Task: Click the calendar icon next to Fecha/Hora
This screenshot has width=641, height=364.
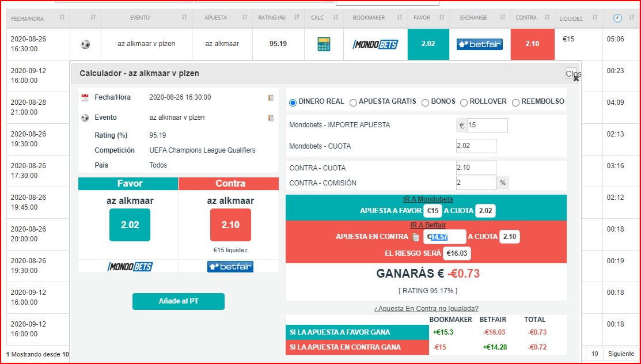Action: pos(85,97)
